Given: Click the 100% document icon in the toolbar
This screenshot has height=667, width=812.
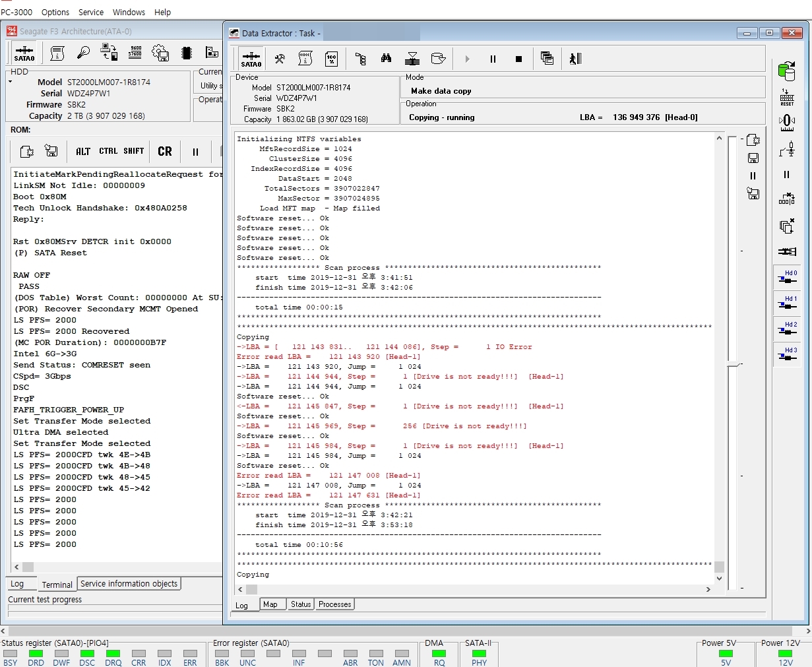Looking at the screenshot, I should 332,59.
